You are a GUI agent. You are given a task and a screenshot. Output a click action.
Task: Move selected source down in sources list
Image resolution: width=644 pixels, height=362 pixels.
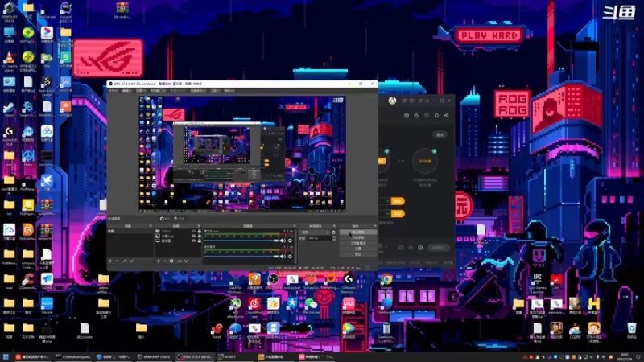186,261
